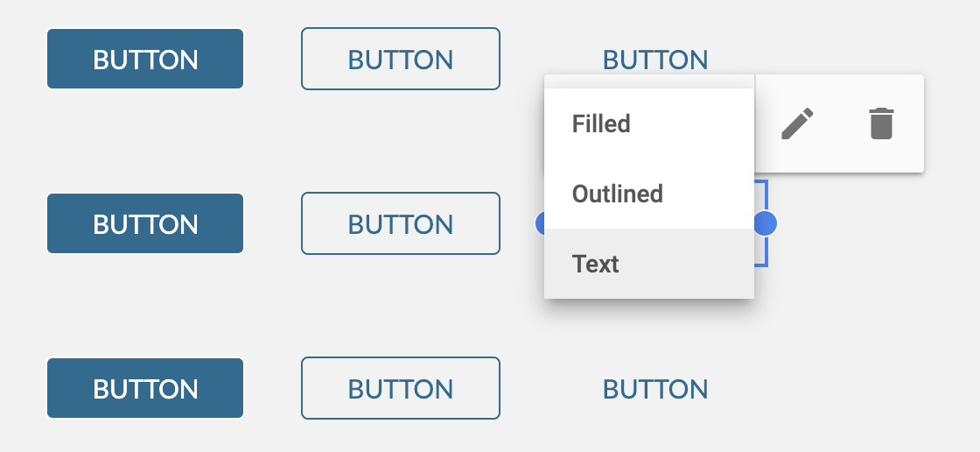Click the middle-row outlined BUTTON
980x452 pixels.
(401, 223)
